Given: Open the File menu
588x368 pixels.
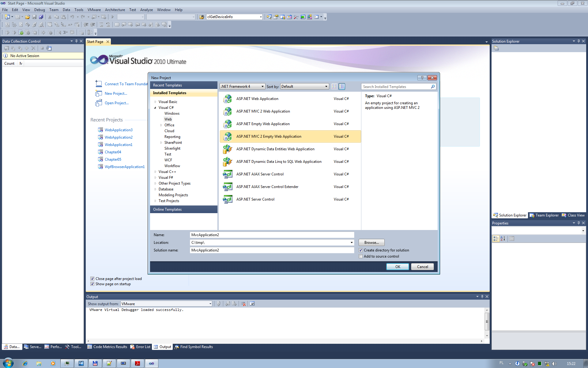Looking at the screenshot, I should coord(5,10).
